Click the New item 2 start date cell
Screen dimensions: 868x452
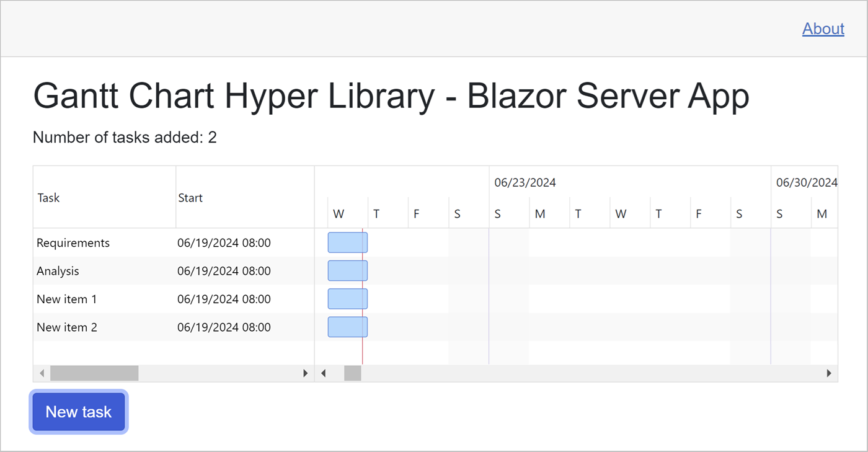pos(224,327)
